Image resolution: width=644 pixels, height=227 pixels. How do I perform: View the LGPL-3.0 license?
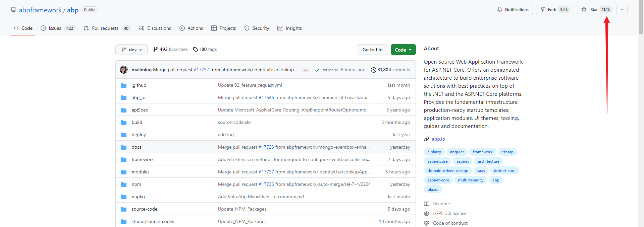click(449, 213)
